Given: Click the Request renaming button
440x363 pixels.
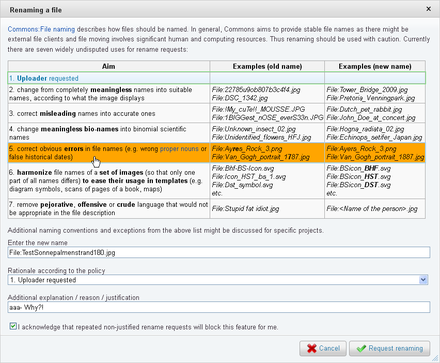Looking at the screenshot, I should (389, 348).
